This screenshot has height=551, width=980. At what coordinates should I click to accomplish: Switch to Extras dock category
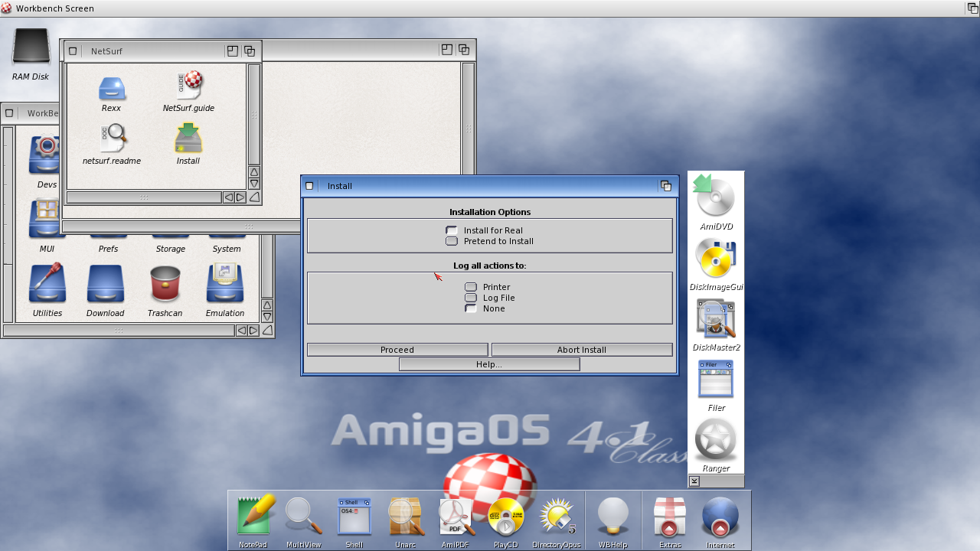pyautogui.click(x=670, y=517)
